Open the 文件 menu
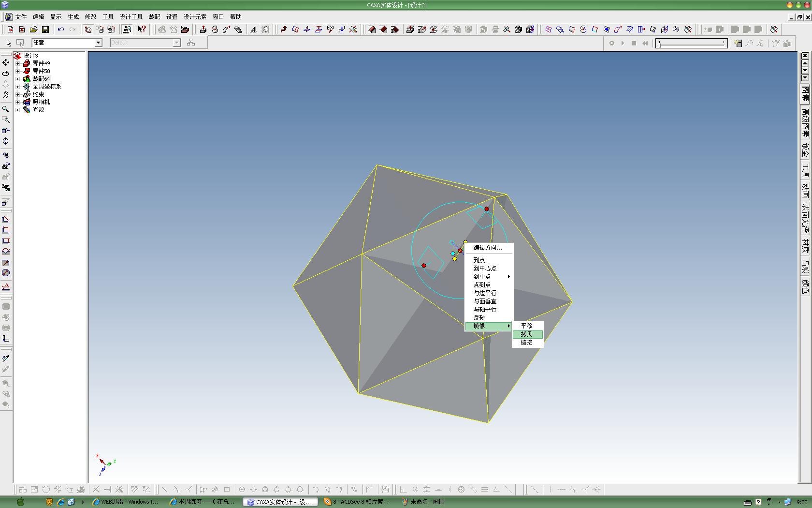Image resolution: width=812 pixels, height=508 pixels. 21,17
